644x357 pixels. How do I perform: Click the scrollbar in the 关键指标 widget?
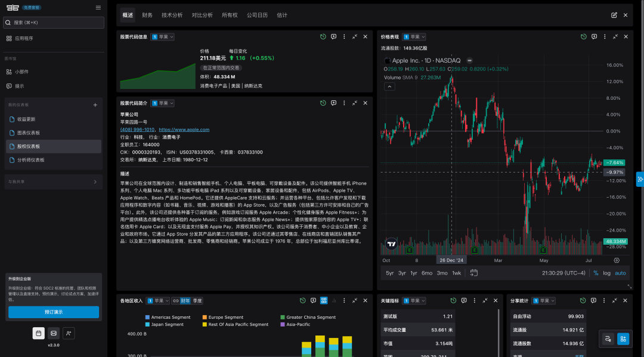(x=499, y=333)
